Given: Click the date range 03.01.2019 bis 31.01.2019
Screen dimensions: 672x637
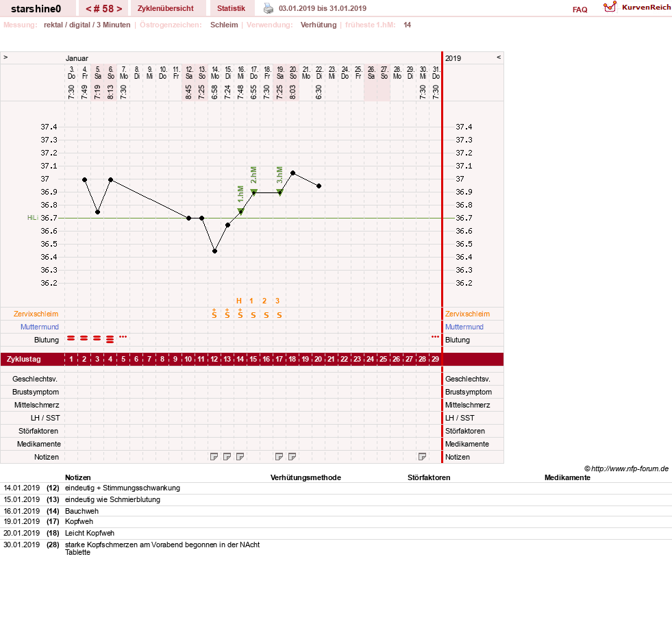Looking at the screenshot, I should [322, 8].
